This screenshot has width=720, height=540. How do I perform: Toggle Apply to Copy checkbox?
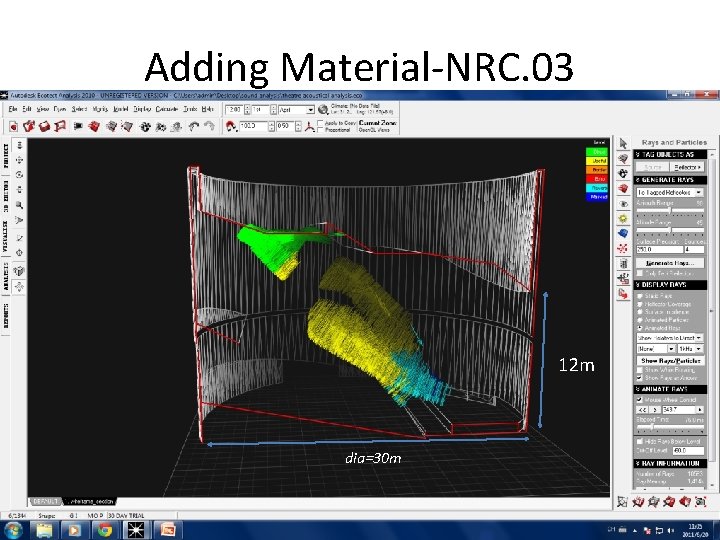(320, 123)
